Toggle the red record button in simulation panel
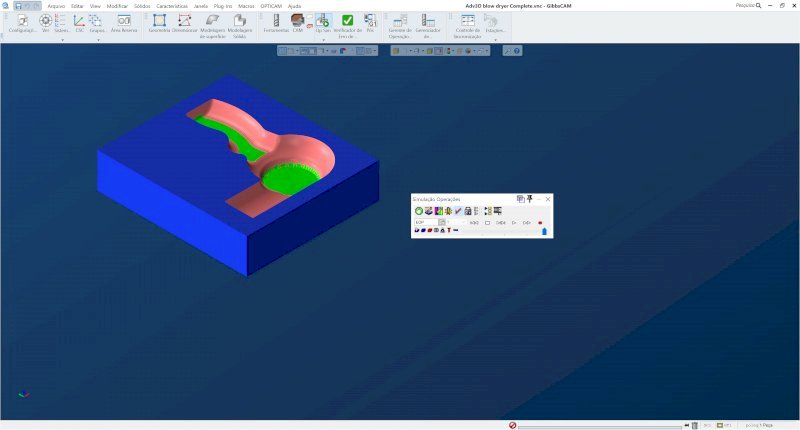The height and width of the screenshot is (430, 800). (540, 222)
